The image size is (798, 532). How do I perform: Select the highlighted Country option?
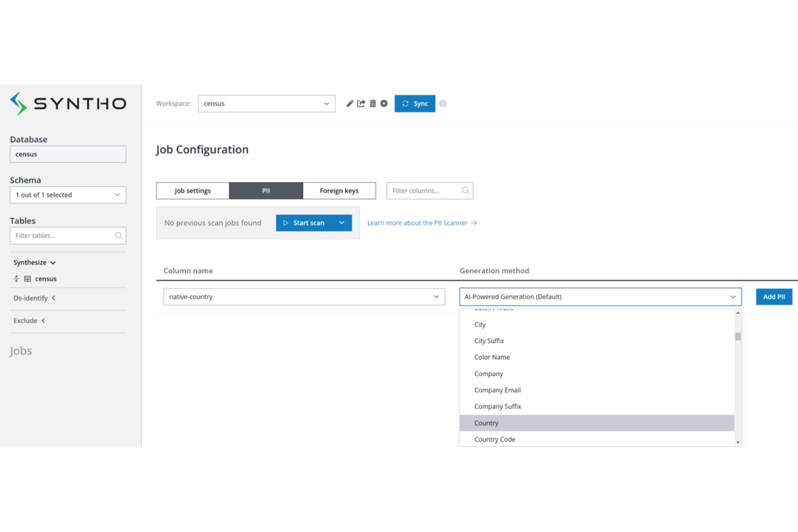pos(597,423)
